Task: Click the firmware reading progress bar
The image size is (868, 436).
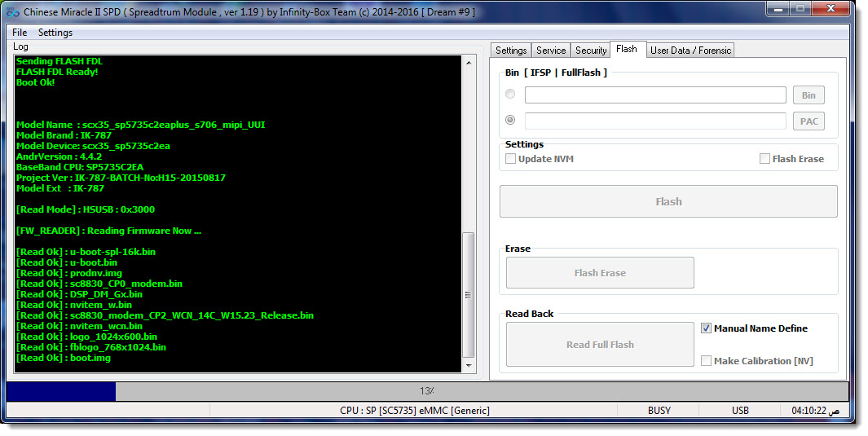Action: [427, 390]
